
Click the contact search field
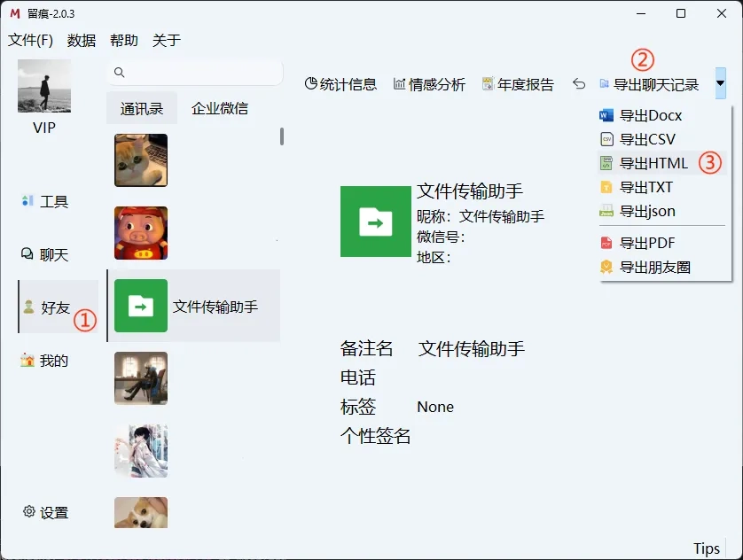click(195, 73)
